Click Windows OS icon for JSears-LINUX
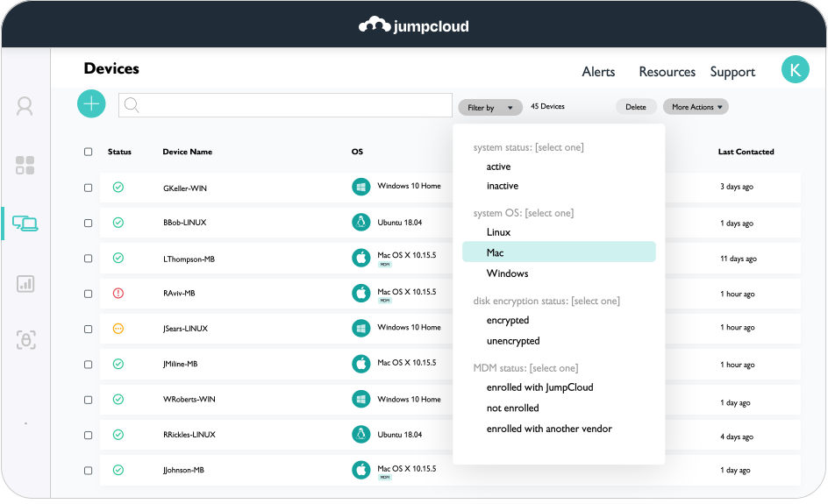Screen dimensions: 828x504 361,329
